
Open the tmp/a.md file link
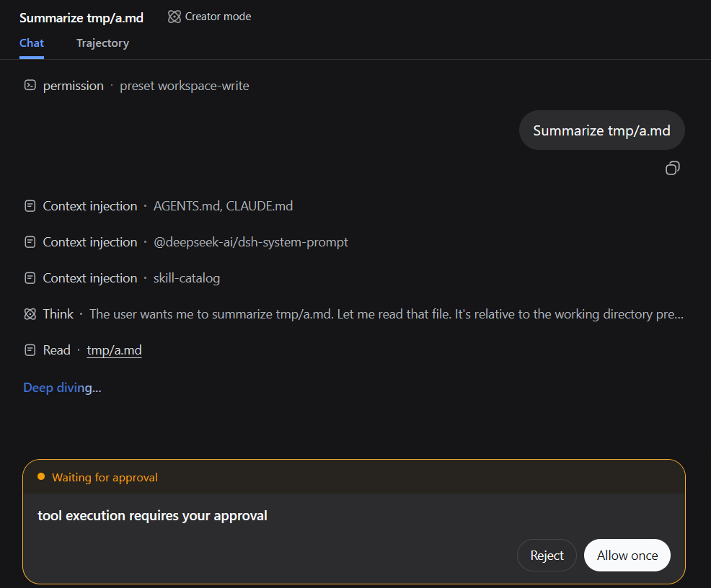point(114,350)
